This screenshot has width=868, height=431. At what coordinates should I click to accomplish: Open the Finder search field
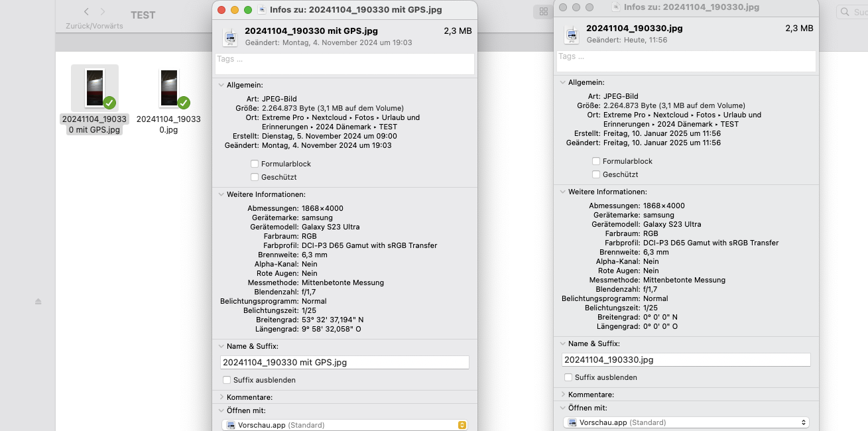[852, 12]
